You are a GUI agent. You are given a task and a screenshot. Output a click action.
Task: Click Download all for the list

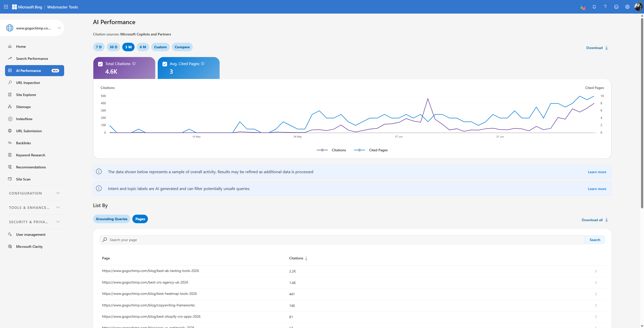click(595, 220)
